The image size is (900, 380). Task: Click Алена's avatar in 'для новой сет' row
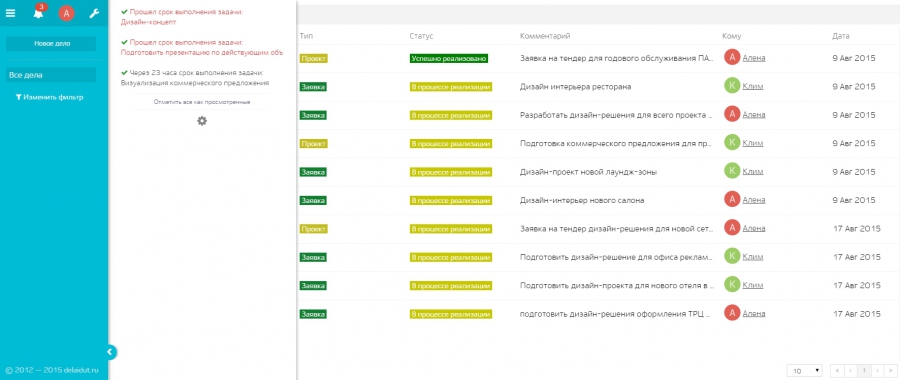coord(732,228)
